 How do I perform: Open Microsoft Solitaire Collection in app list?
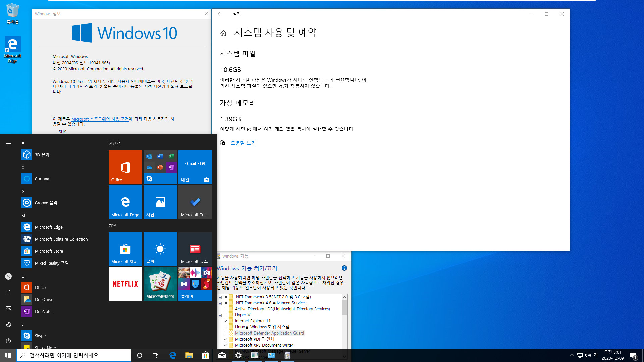coord(60,239)
